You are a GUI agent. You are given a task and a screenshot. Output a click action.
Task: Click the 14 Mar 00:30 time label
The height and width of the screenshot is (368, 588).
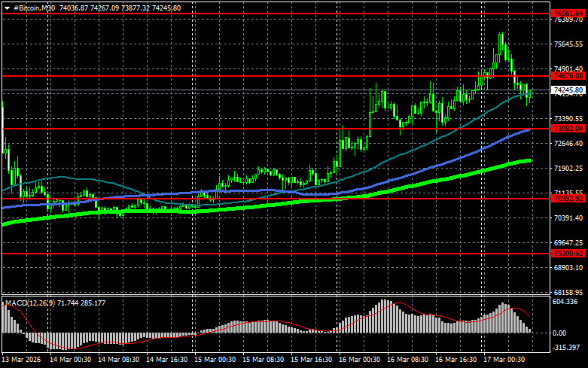tap(71, 360)
